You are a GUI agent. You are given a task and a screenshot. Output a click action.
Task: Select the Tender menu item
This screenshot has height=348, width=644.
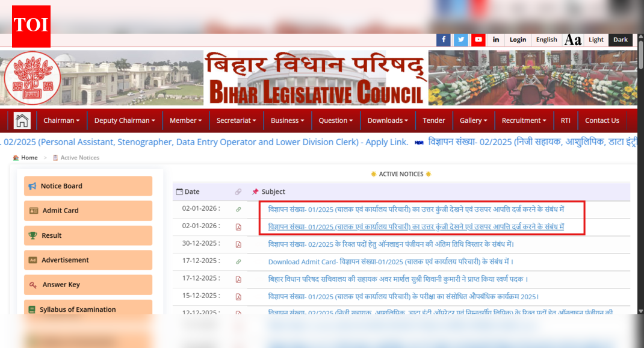[x=434, y=120]
